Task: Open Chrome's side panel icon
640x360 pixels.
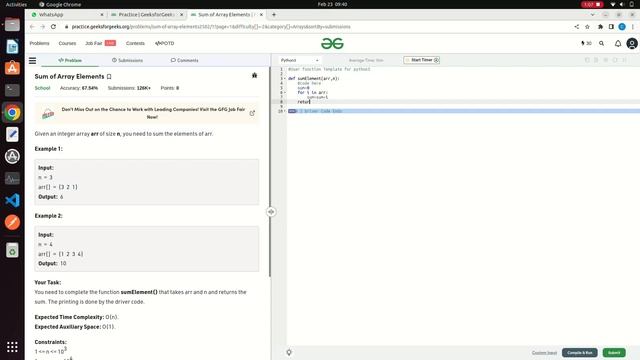Action: tap(611, 27)
